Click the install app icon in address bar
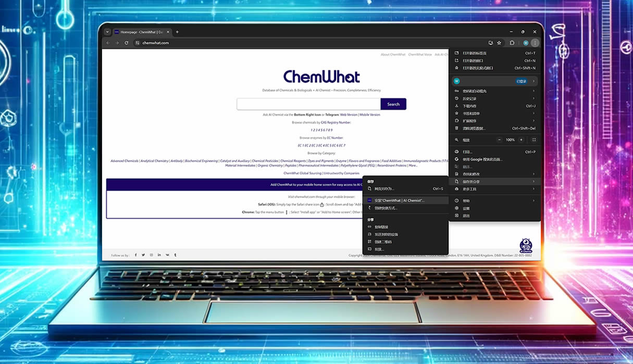 click(x=491, y=43)
